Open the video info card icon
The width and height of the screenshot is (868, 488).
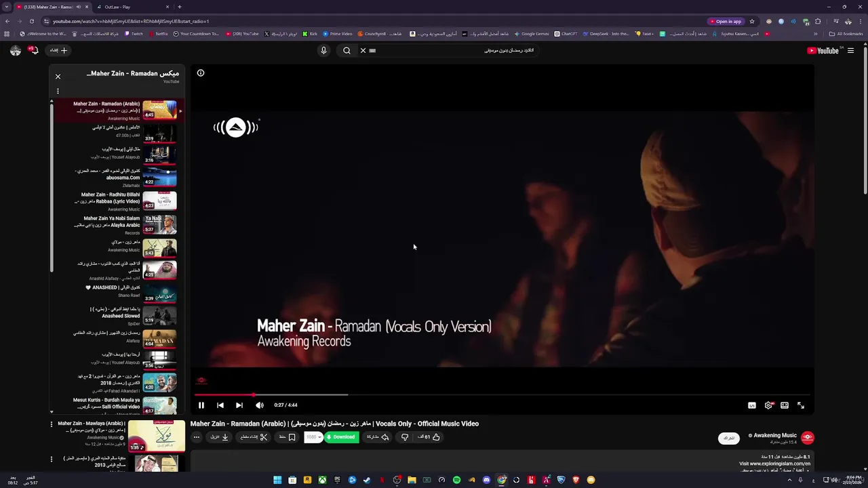pyautogui.click(x=201, y=73)
